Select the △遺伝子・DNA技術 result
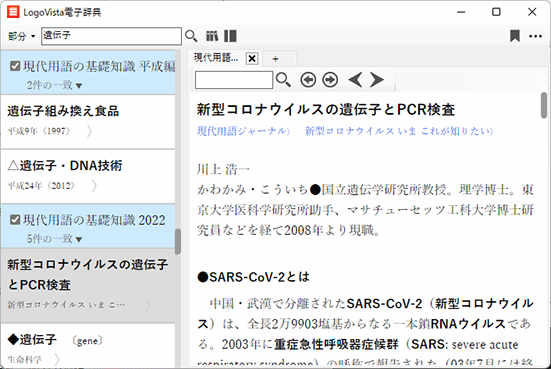 (x=88, y=176)
